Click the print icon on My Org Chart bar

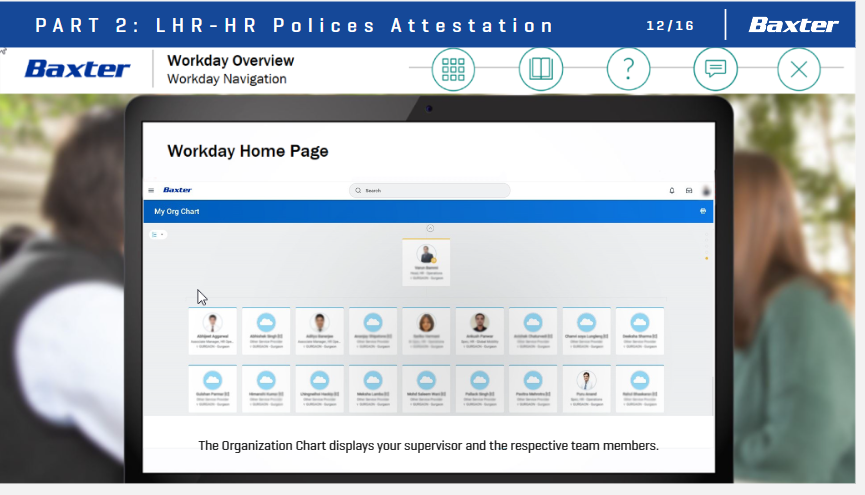click(703, 211)
